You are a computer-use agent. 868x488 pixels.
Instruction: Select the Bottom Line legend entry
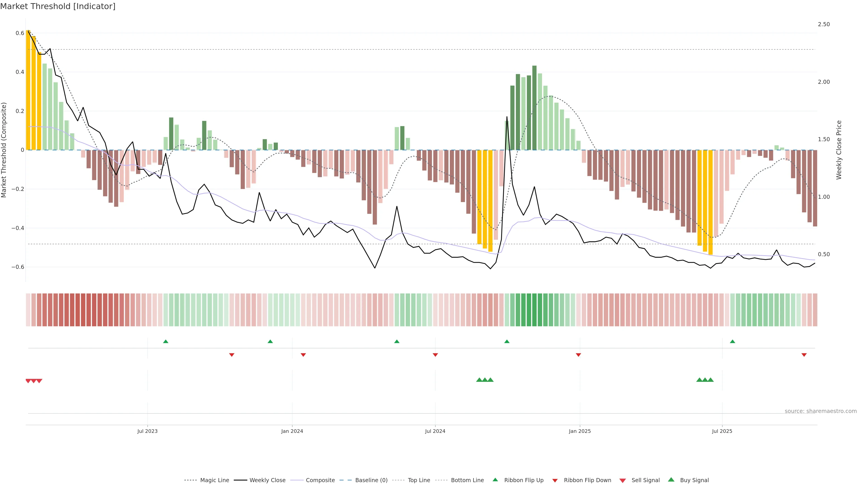coord(467,480)
